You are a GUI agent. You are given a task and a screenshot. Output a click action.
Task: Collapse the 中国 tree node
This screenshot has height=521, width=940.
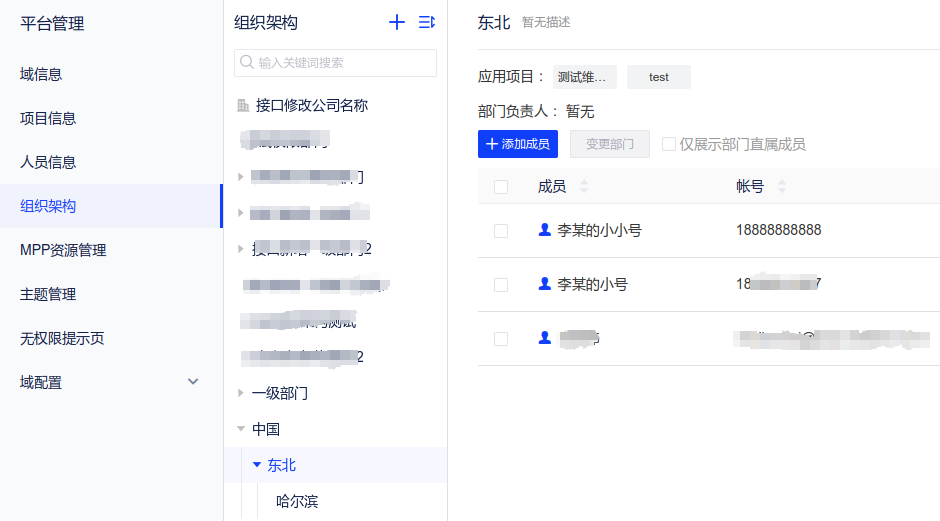pos(240,429)
